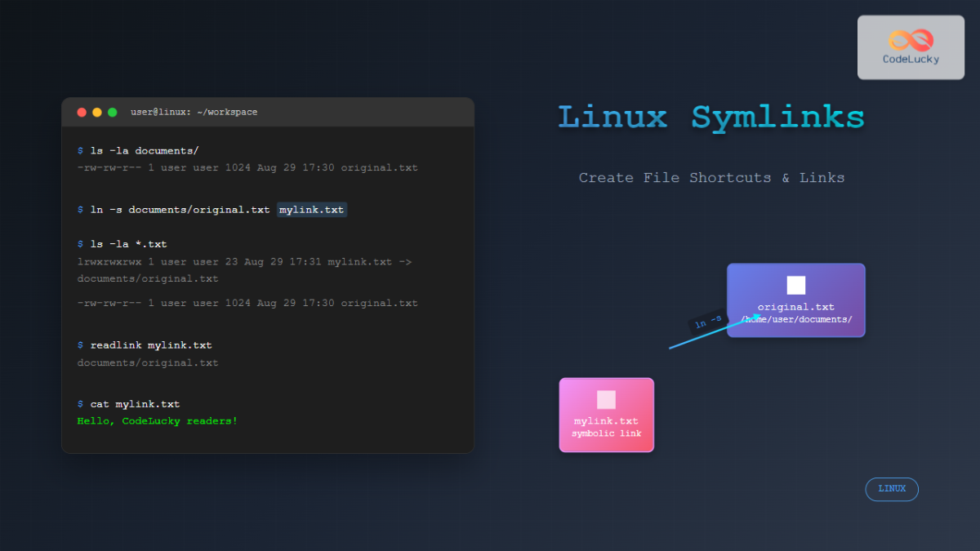This screenshot has width=980, height=551.
Task: Click the highlighted mylink.txt text in the ln command
Action: [311, 209]
